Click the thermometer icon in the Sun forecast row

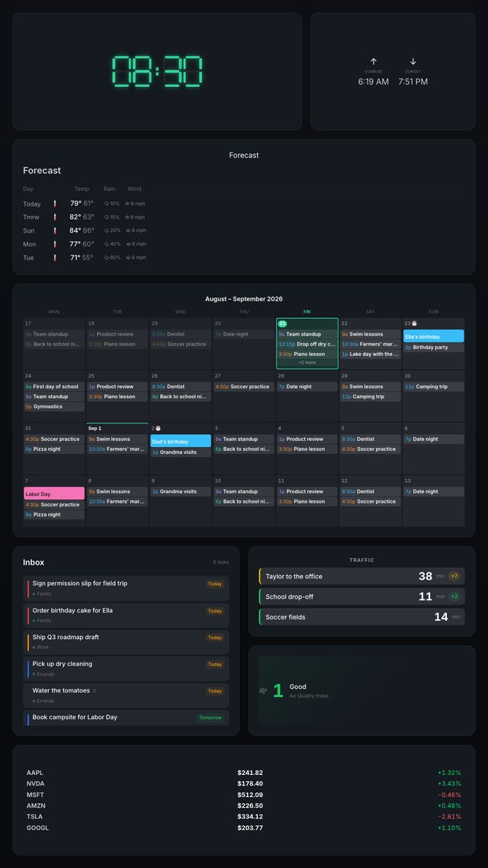point(55,230)
